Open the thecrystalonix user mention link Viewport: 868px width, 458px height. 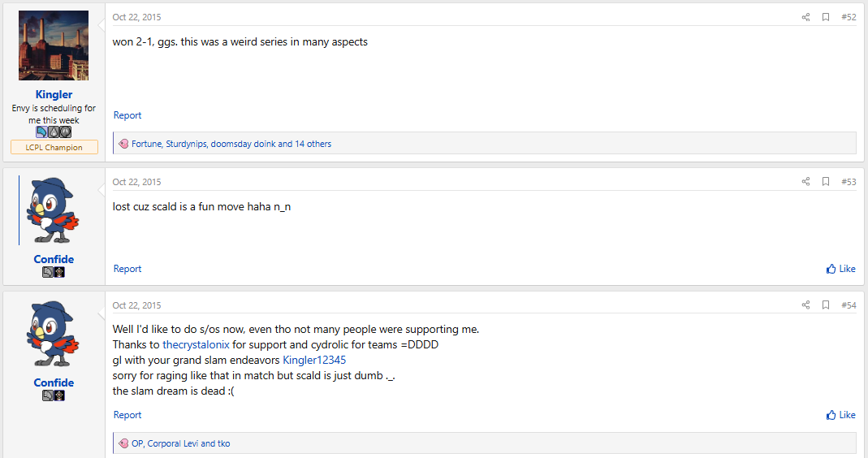[196, 344]
